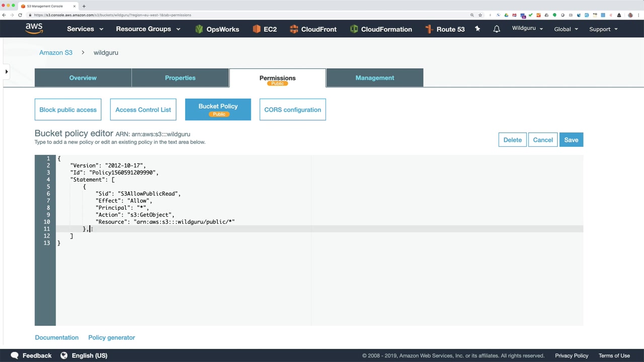The image size is (644, 362).
Task: Select the Permissions tab
Action: tap(277, 78)
